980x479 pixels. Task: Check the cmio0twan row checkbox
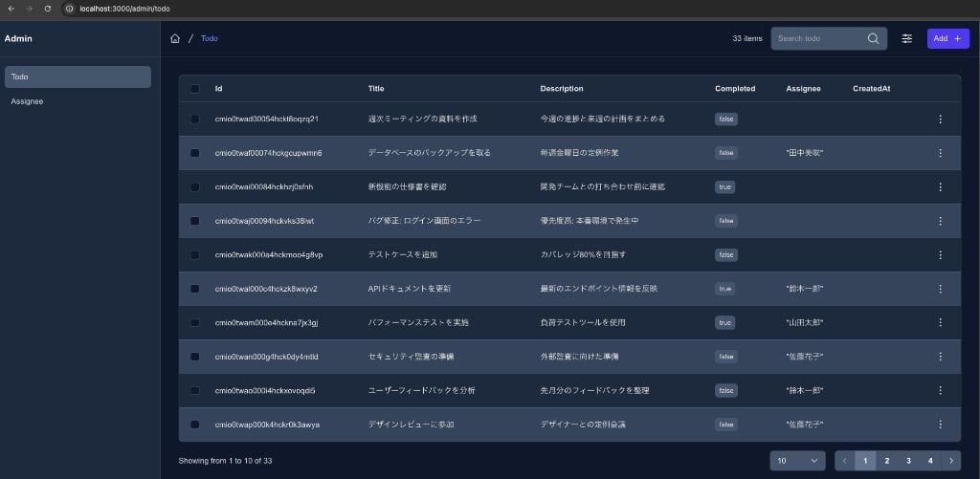(195, 356)
